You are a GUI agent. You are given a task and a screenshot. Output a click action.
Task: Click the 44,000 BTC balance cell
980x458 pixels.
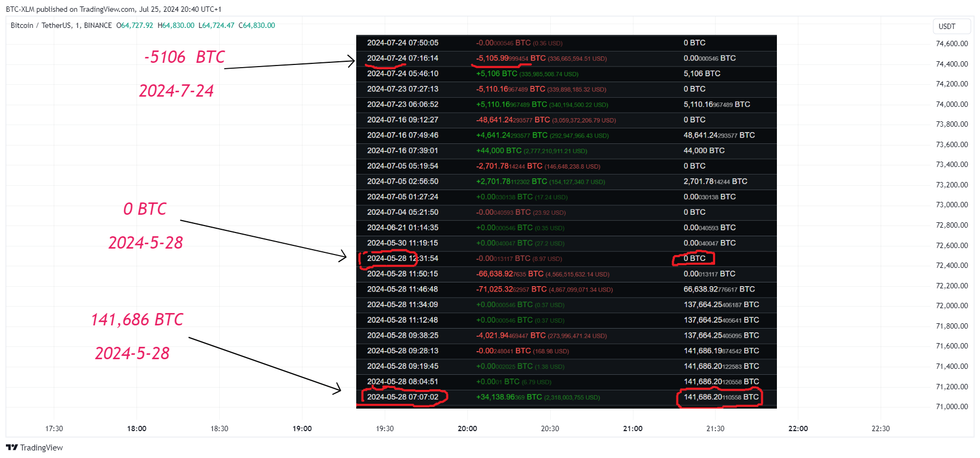click(704, 150)
